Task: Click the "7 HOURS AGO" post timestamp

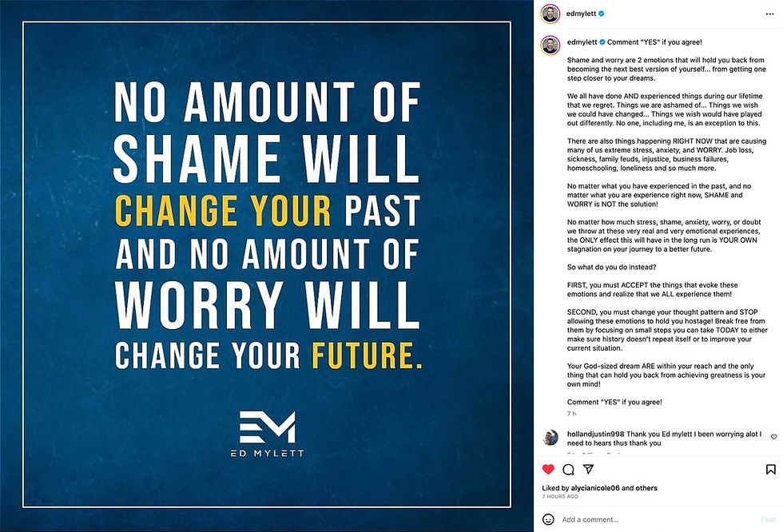Action: 559,497
